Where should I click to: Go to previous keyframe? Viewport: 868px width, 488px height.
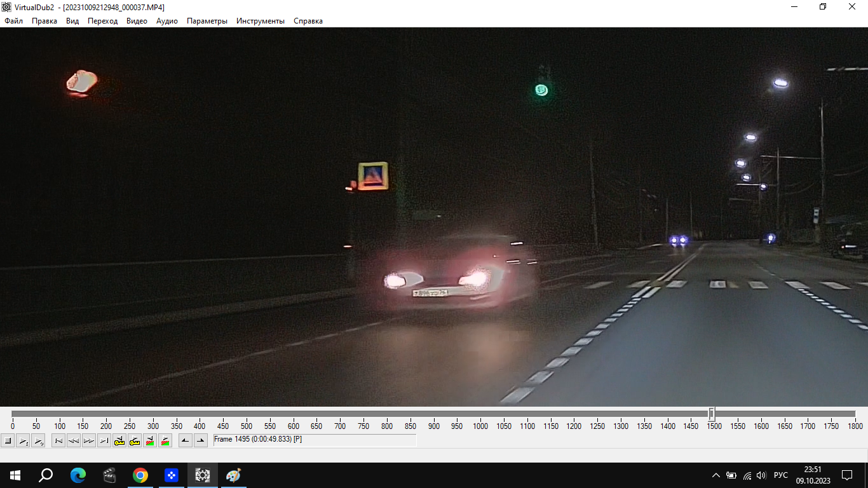tap(119, 440)
